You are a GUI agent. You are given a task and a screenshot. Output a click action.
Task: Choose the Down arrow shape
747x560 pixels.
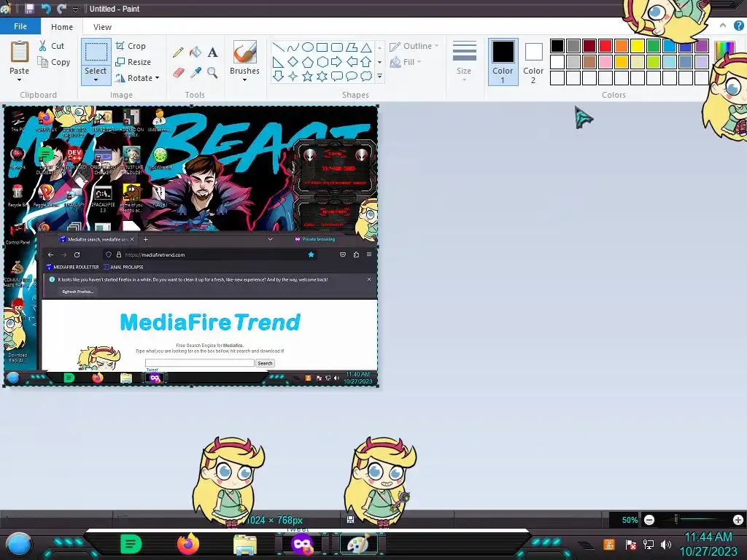(278, 76)
